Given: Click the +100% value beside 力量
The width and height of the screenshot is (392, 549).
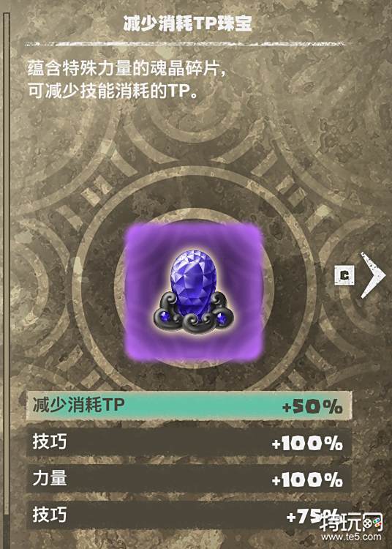Looking at the screenshot, I should point(307,480).
